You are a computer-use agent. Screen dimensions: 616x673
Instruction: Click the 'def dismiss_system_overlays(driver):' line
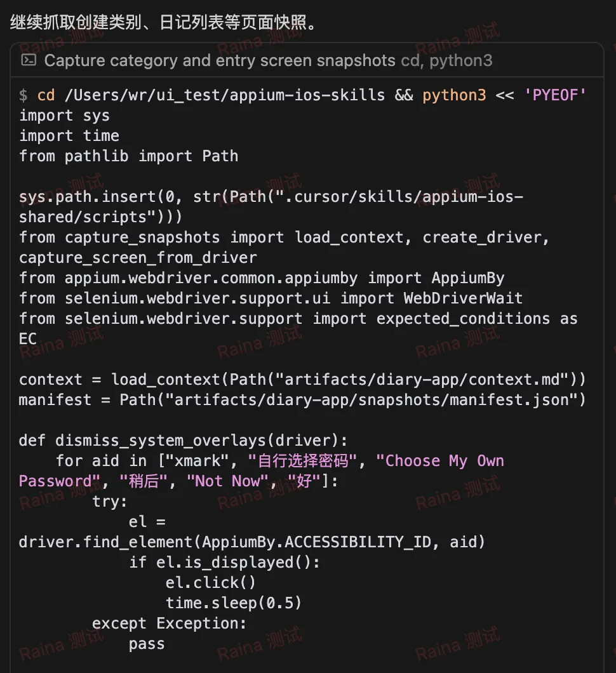point(184,441)
